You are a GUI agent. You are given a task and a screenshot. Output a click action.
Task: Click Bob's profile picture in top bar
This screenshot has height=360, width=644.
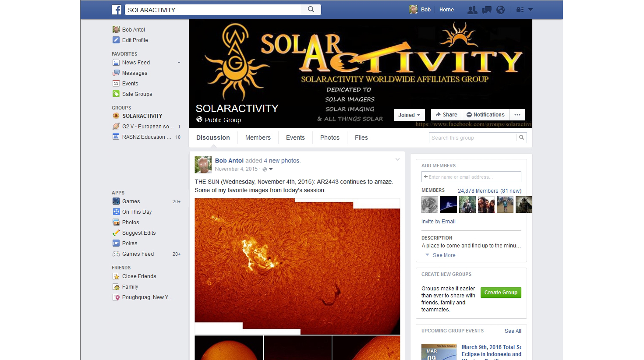point(413,10)
